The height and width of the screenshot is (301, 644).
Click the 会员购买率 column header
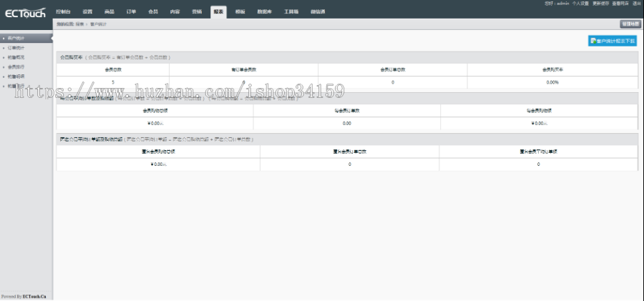click(552, 70)
